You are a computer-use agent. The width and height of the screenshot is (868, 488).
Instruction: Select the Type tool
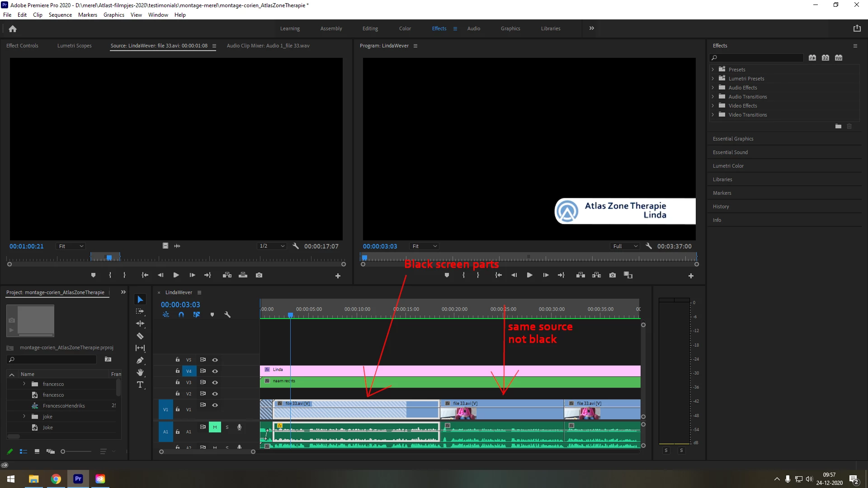tap(140, 385)
